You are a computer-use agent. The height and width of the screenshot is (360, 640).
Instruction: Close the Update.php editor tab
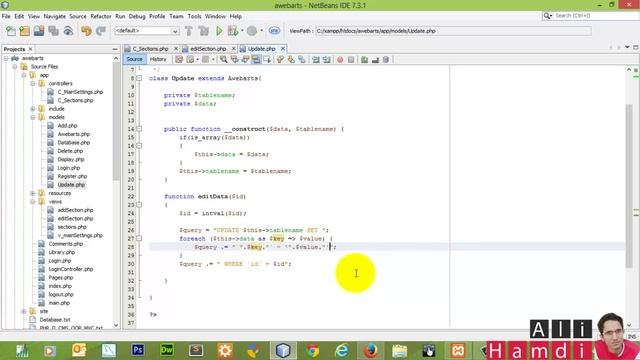pyautogui.click(x=282, y=49)
